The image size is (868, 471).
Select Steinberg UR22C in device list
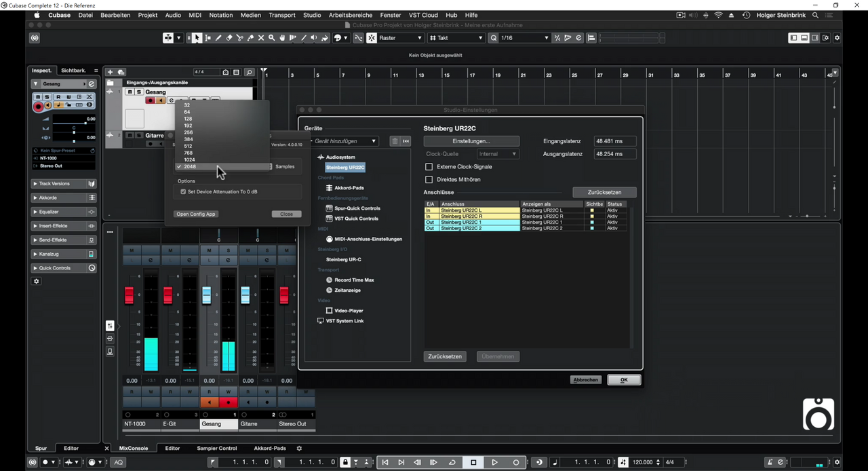click(344, 168)
